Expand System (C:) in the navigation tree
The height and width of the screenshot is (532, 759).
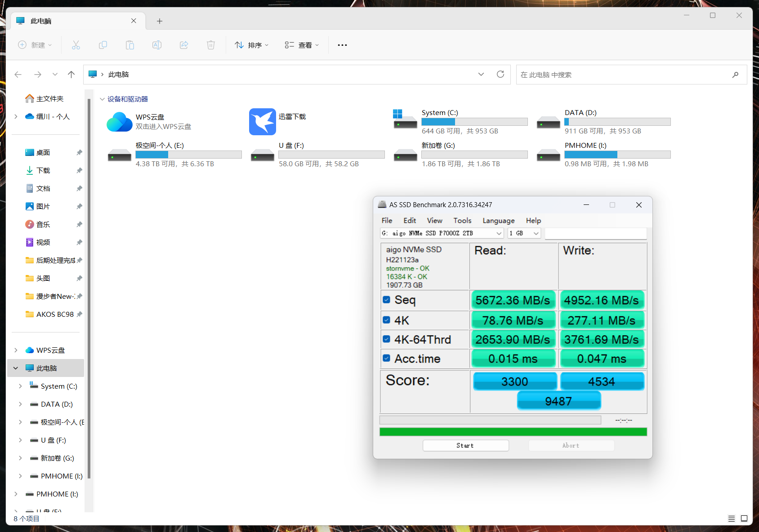20,386
